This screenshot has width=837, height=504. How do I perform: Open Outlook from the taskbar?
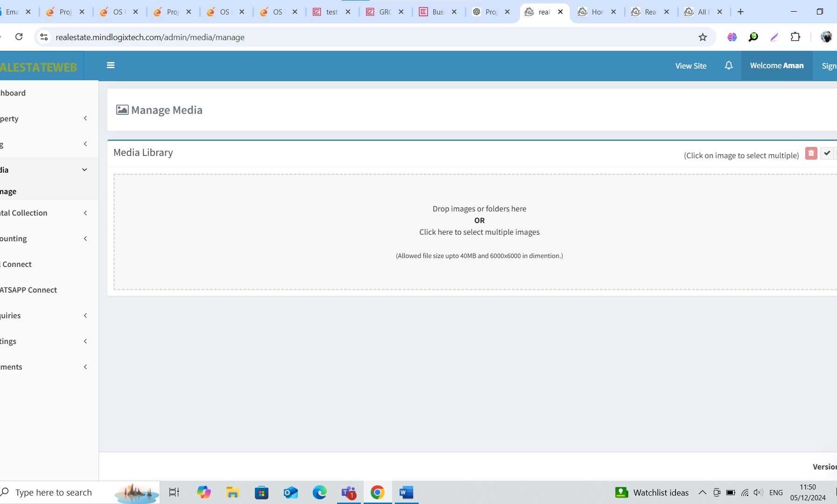[x=290, y=492]
